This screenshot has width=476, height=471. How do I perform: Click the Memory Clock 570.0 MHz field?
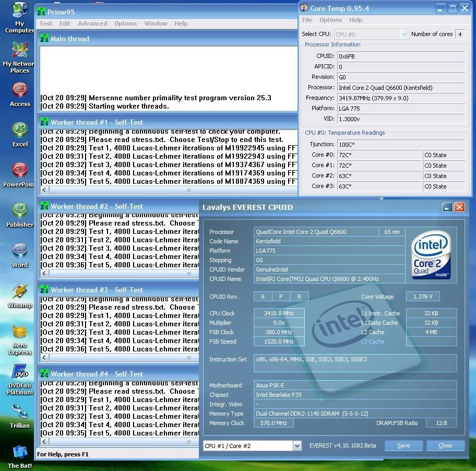[273, 423]
